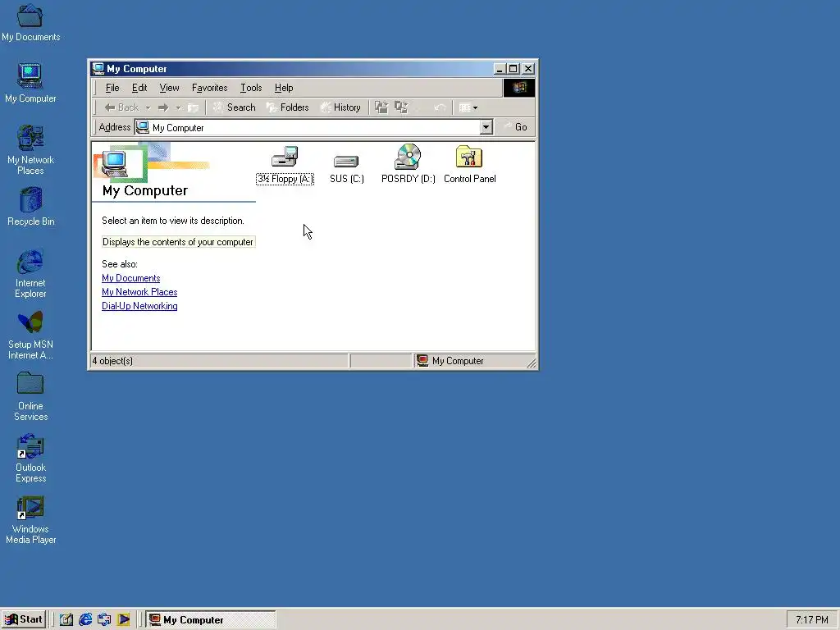The height and width of the screenshot is (630, 840).
Task: Click the Windows logo throbber in menu bar
Action: pyautogui.click(x=518, y=88)
